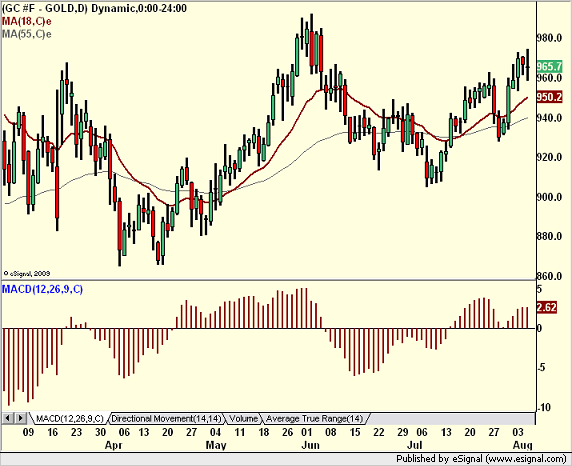Click the Apr month label

113,446
